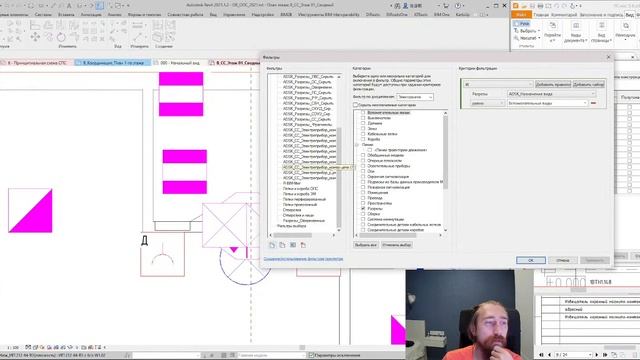This screenshot has width=640, height=360.
Task: Go to the previous page in the PDF viewer
Action: pos(549,355)
